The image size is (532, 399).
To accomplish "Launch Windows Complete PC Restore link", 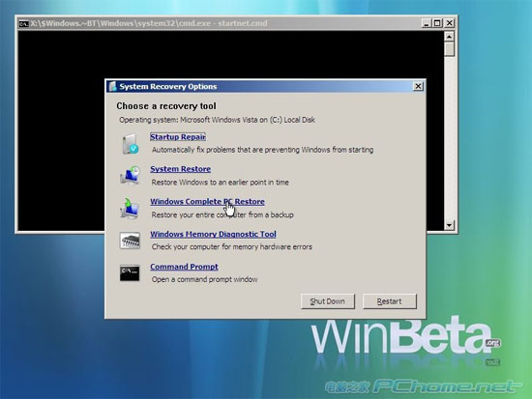I will 207,201.
